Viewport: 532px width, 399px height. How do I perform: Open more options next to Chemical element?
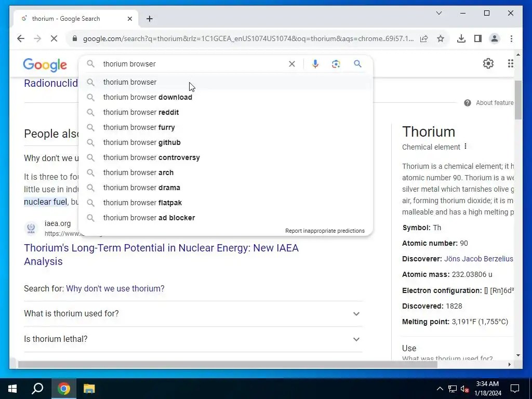465,146
